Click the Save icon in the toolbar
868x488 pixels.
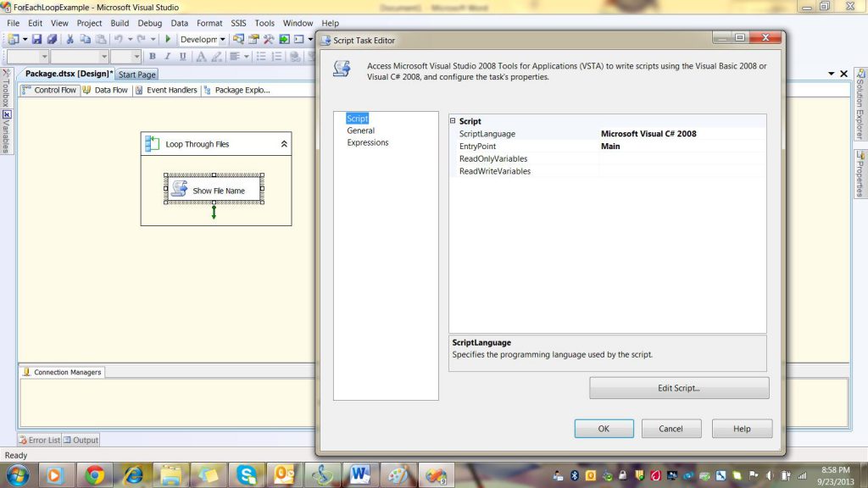click(37, 39)
